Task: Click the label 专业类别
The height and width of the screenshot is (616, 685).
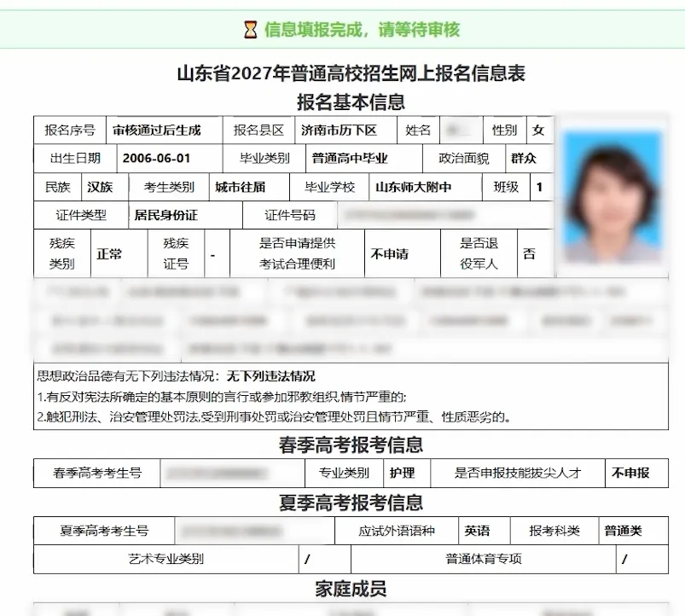Action: (344, 473)
